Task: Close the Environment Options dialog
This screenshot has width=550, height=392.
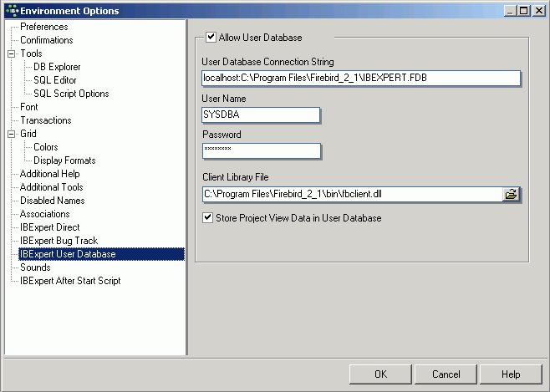Action: tap(538, 11)
